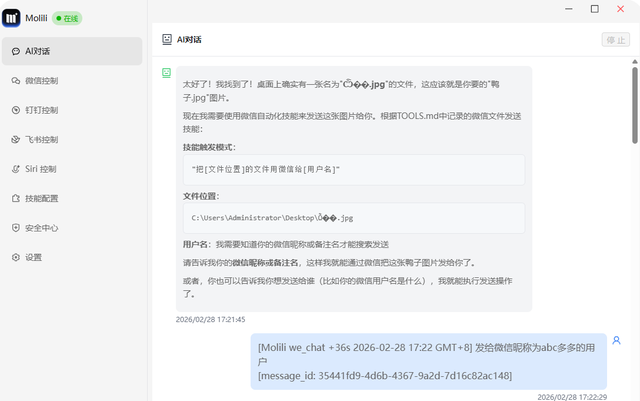640x401 pixels.
Task: Click the user avatar beside the message
Action: coord(617,341)
